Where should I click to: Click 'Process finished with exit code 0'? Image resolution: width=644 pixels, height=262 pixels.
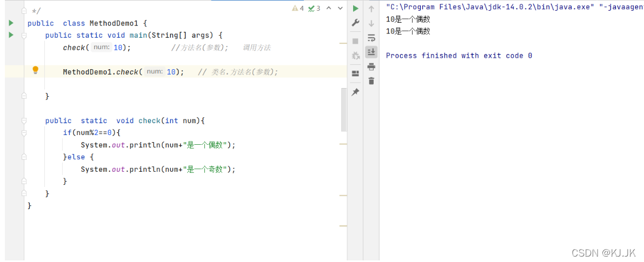(459, 56)
